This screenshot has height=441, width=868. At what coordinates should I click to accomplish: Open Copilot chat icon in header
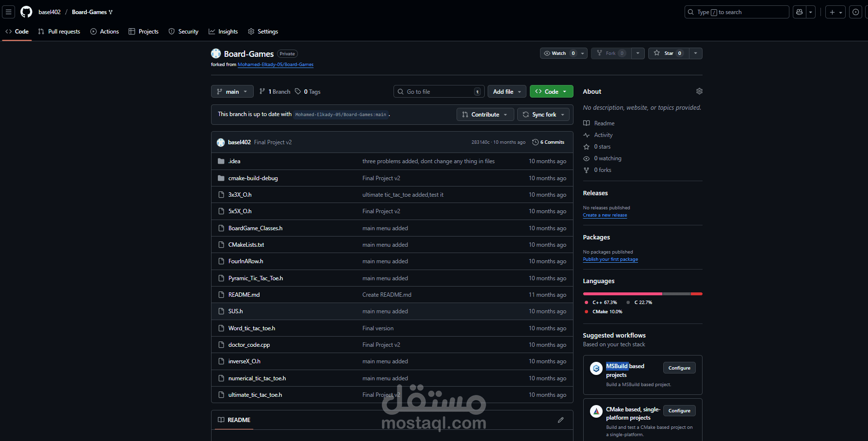click(800, 12)
